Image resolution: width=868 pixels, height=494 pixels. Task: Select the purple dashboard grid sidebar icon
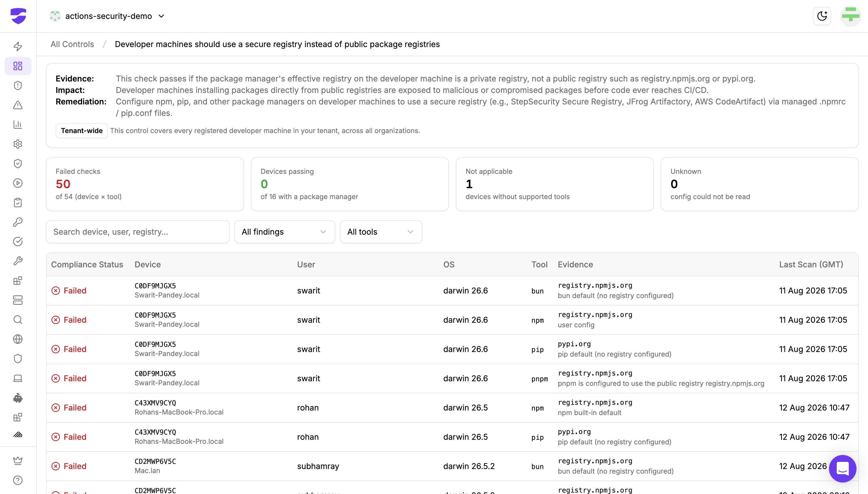(x=18, y=66)
